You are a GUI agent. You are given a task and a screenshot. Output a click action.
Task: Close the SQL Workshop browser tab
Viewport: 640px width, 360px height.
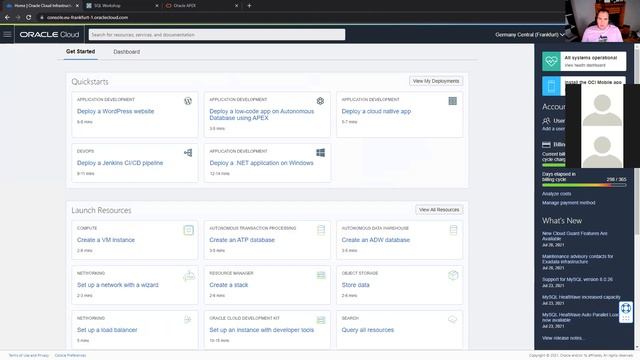click(157, 6)
